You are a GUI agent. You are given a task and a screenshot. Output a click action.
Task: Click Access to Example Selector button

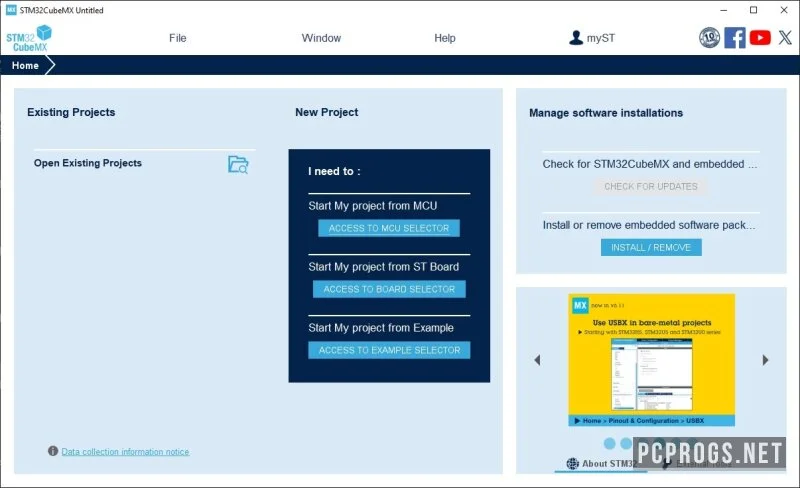pyautogui.click(x=389, y=350)
